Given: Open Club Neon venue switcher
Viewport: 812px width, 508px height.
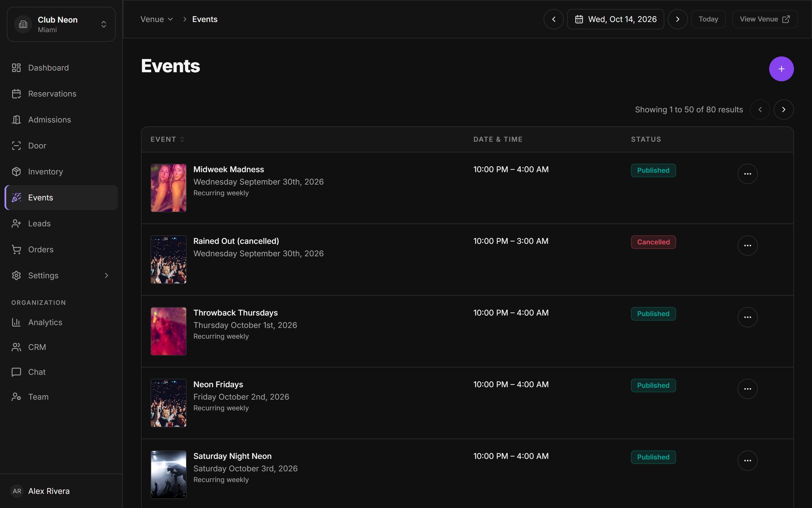Looking at the screenshot, I should [x=61, y=24].
